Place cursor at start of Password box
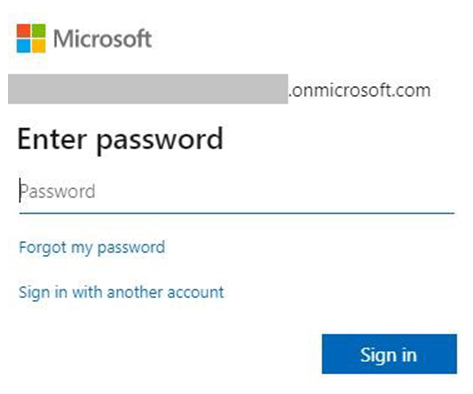This screenshot has height=394, width=473. pos(20,191)
